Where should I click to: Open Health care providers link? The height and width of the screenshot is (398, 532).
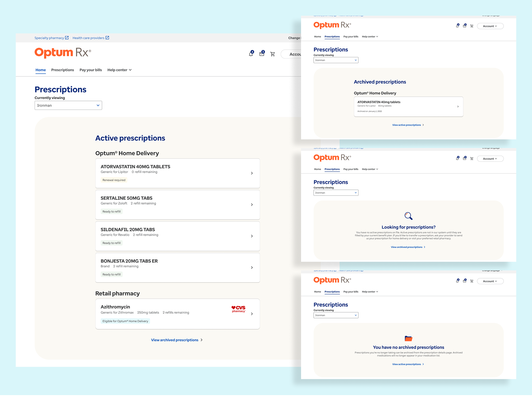click(x=88, y=38)
